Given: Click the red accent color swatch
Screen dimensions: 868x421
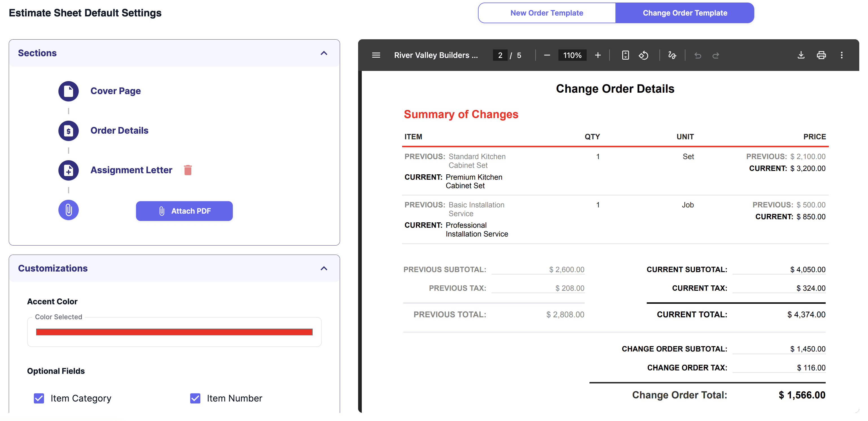Looking at the screenshot, I should point(174,332).
